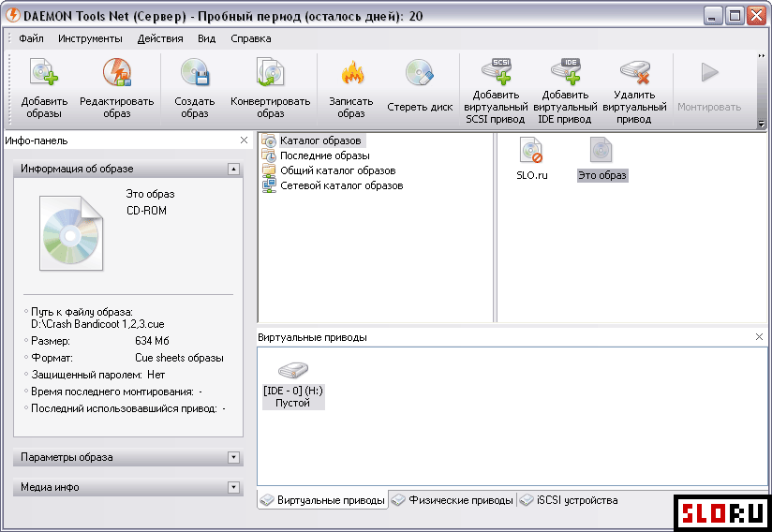Viewport: 772px width, 532px height.
Task: Click the size value 634 Мб
Action: coord(152,341)
